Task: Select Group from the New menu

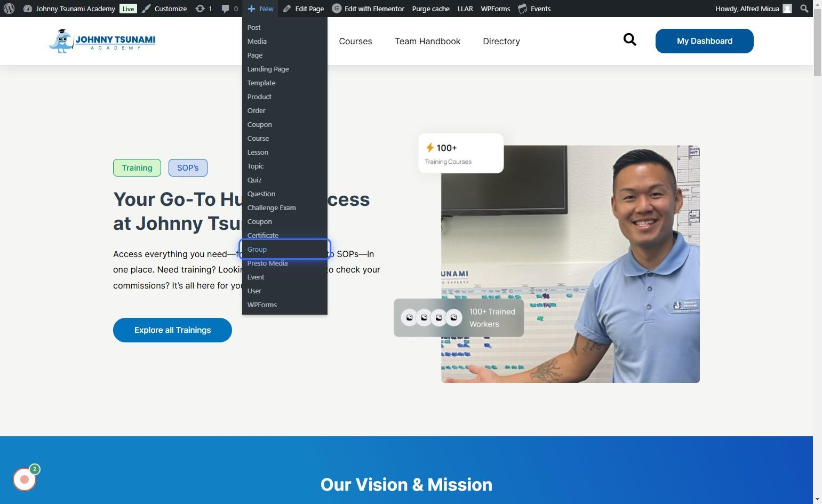Action: pos(257,249)
